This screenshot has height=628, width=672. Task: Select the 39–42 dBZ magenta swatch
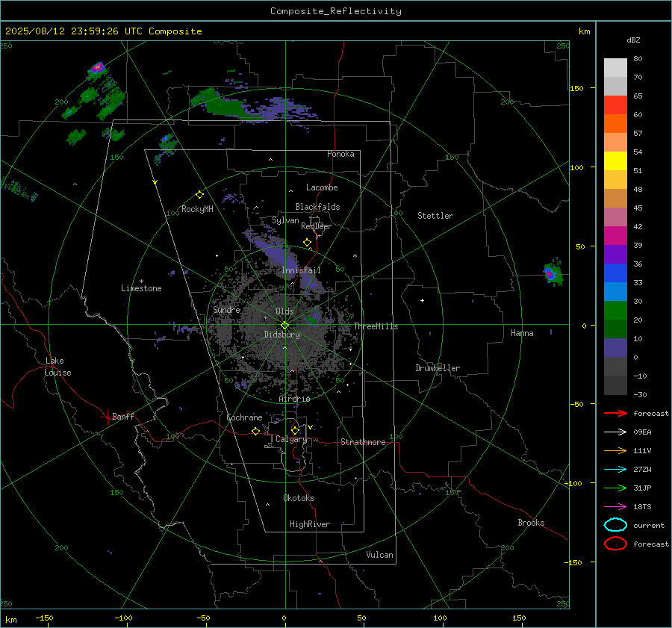pos(615,235)
